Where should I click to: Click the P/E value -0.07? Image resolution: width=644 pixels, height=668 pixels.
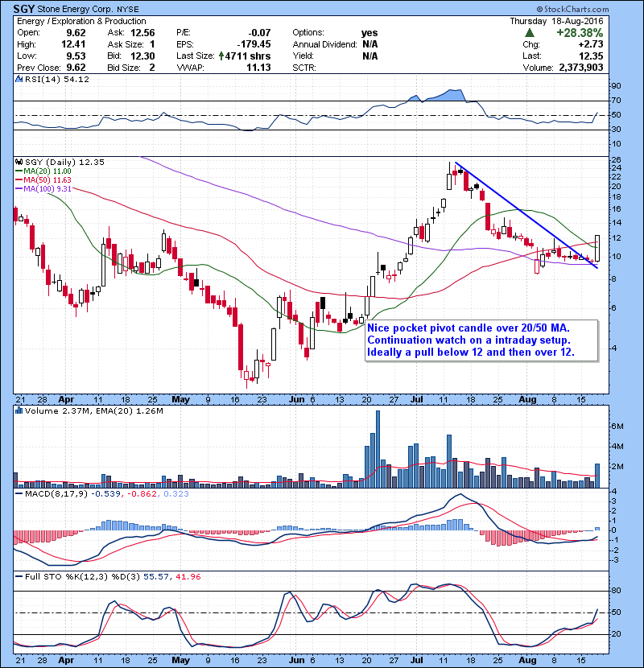[259, 33]
